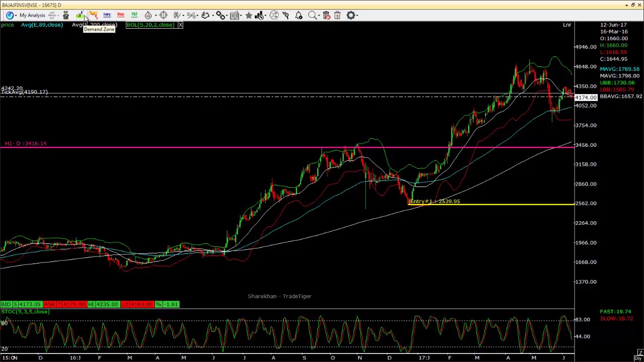The image size is (644, 362).
Task: Expand the hand tool dropdown arrow
Action: point(213,15)
